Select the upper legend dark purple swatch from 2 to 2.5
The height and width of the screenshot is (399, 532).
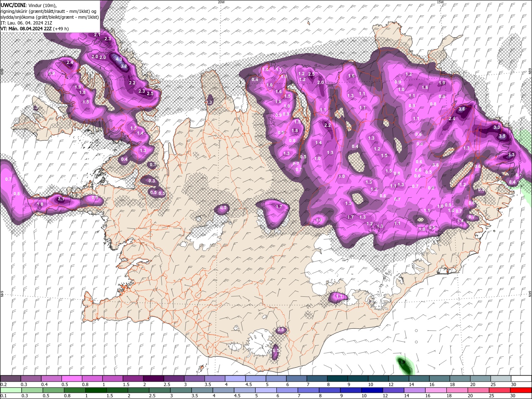[x=153, y=379]
